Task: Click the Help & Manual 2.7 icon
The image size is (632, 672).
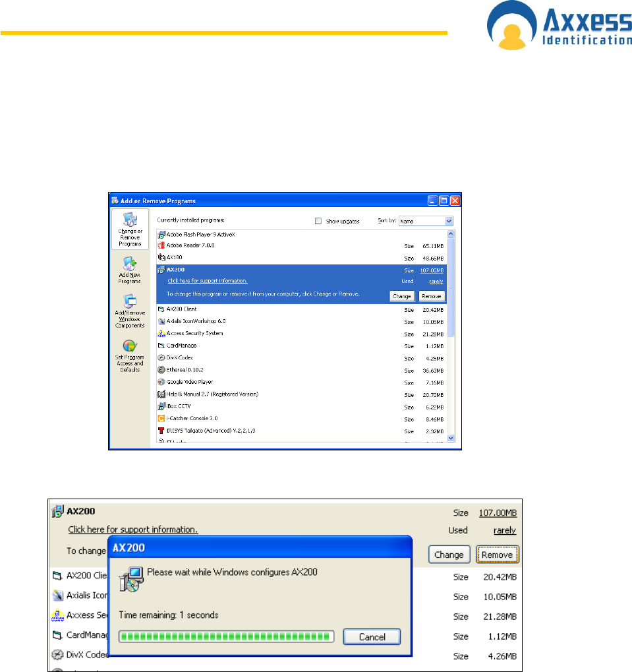Action: tap(161, 394)
